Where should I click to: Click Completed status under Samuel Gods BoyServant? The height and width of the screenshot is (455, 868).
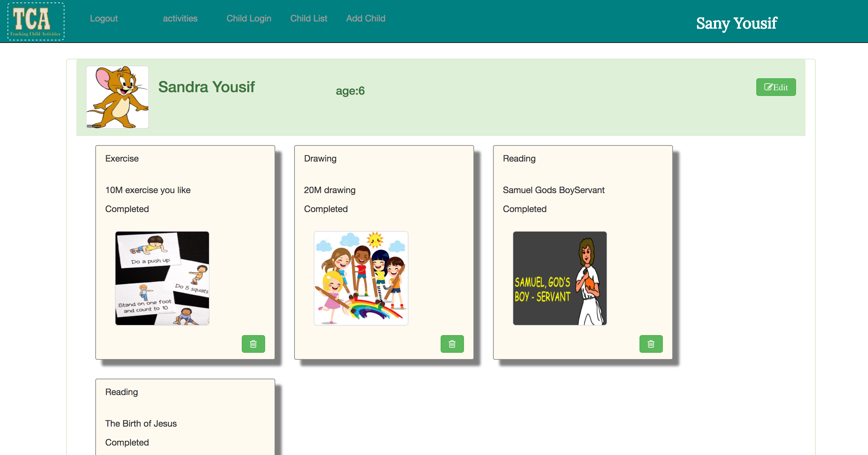point(525,209)
